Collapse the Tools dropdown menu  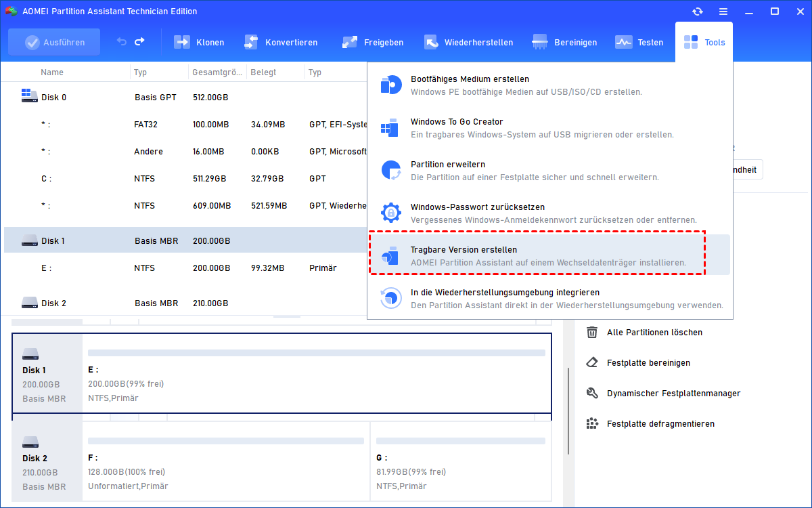click(704, 42)
